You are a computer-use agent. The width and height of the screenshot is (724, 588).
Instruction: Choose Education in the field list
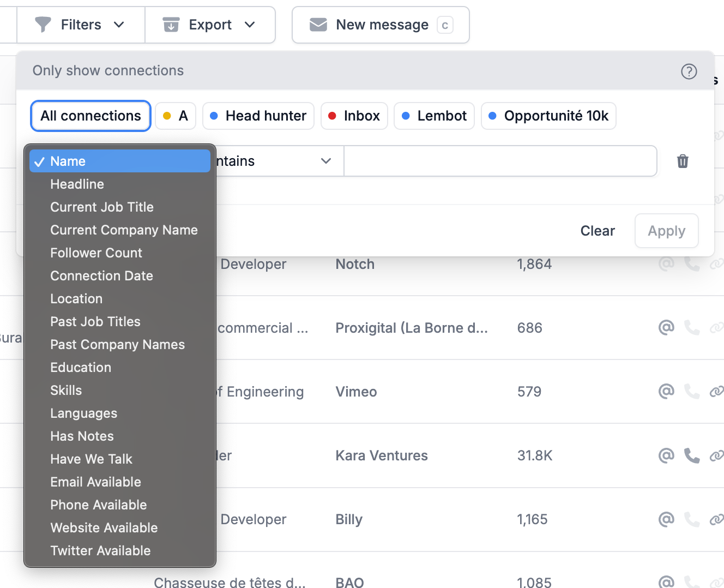[120, 367]
